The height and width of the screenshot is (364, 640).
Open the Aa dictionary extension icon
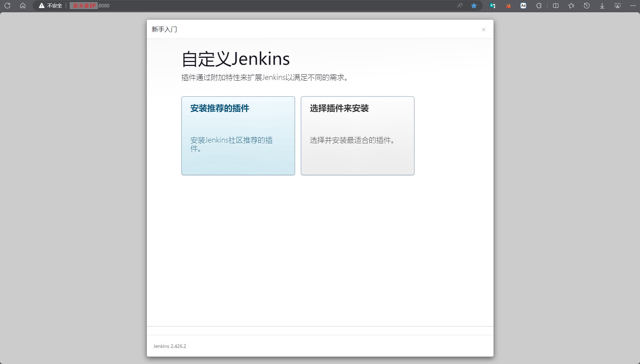tap(523, 6)
